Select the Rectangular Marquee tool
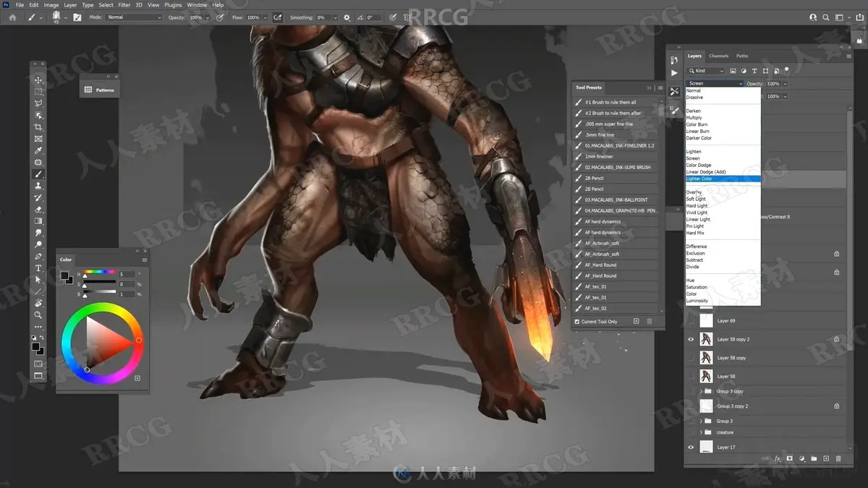The height and width of the screenshot is (488, 868). tap(38, 92)
